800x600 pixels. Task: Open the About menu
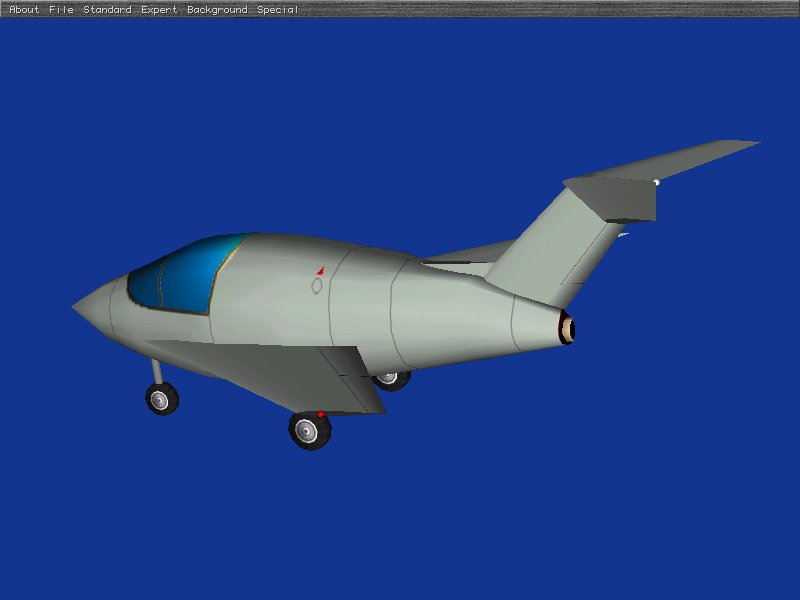pyautogui.click(x=24, y=10)
